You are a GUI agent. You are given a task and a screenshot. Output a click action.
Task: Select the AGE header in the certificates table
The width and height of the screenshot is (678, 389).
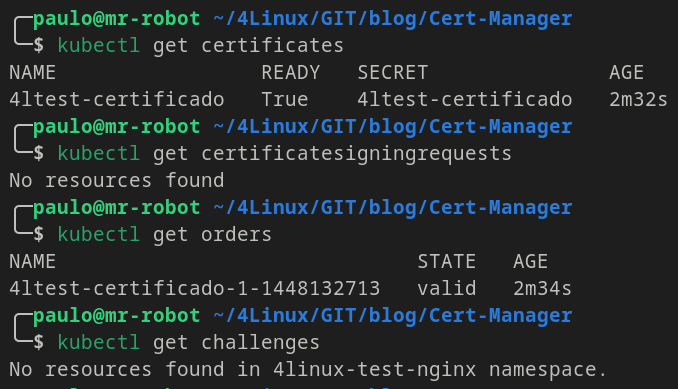pyautogui.click(x=627, y=72)
